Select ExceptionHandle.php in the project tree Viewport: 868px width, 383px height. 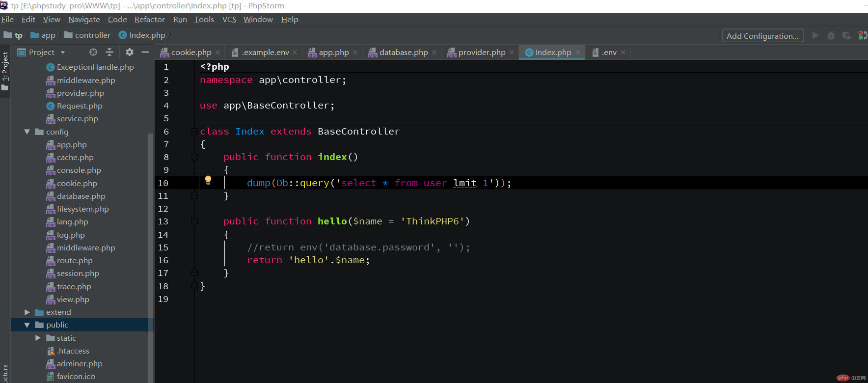tap(95, 67)
